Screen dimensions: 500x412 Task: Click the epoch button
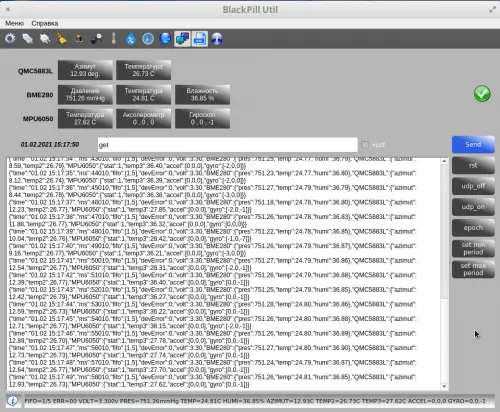(473, 228)
